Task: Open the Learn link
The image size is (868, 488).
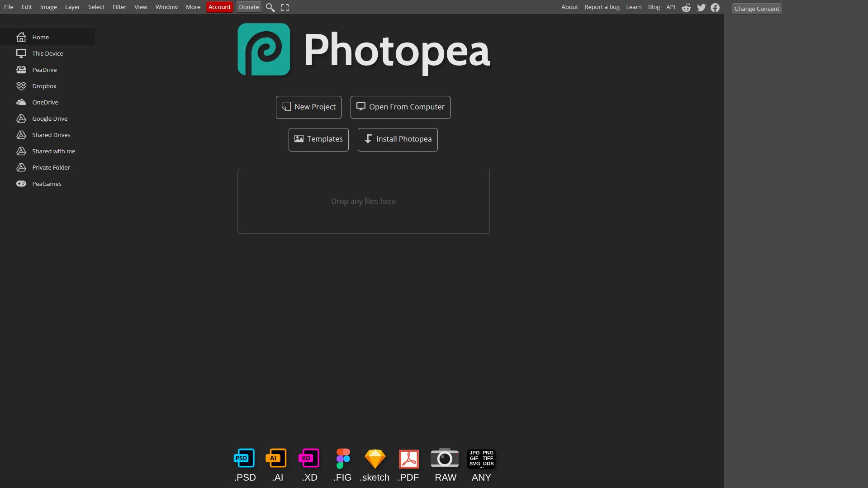Action: click(x=634, y=7)
